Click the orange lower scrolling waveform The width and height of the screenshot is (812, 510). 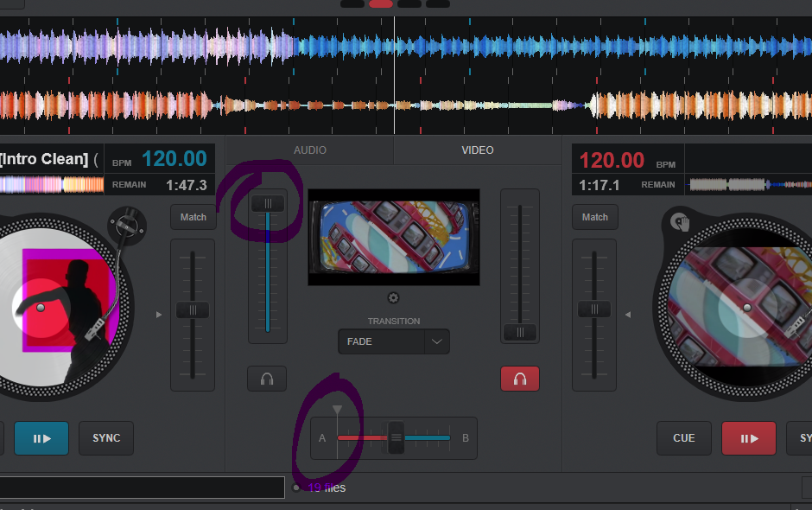pos(406,105)
